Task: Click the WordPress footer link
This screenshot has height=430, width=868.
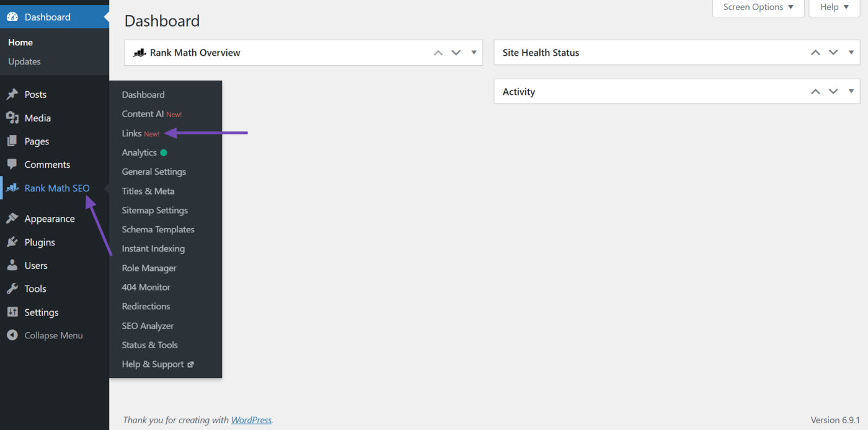Action: (x=251, y=419)
